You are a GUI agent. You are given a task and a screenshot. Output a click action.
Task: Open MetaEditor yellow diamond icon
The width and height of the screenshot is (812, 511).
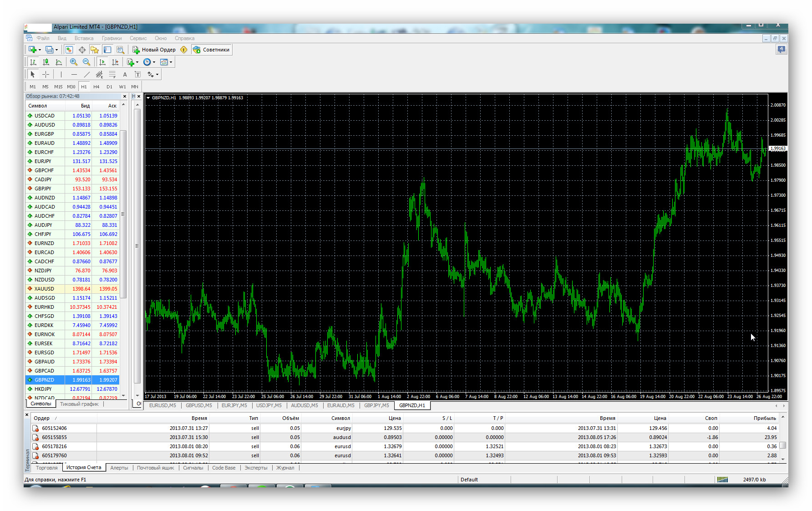[184, 50]
